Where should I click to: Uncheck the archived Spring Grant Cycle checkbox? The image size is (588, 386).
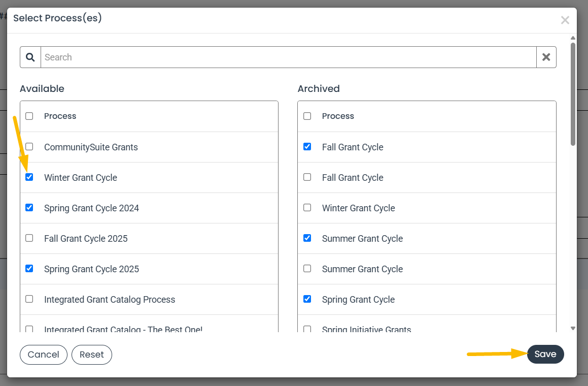(x=307, y=299)
